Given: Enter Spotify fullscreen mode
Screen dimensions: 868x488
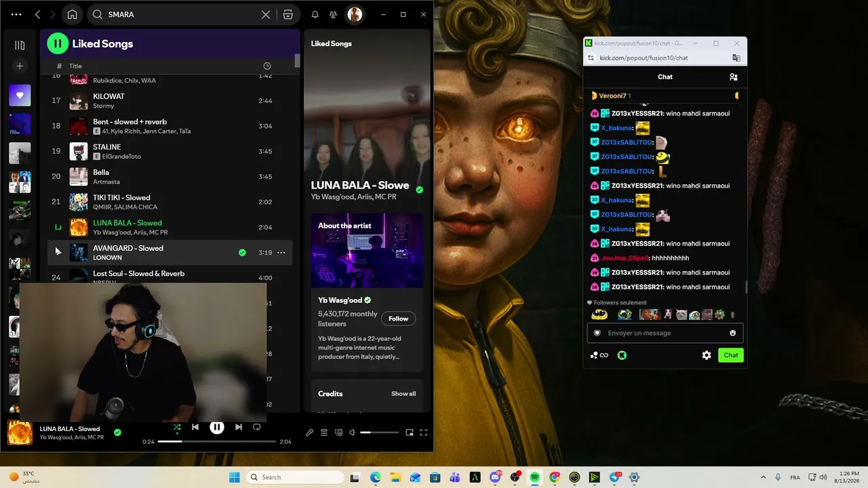Looking at the screenshot, I should [x=424, y=432].
